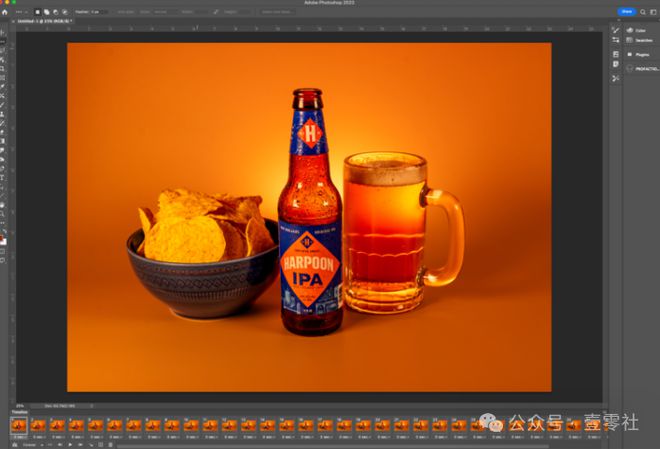Open the Color panel
Image resolution: width=660 pixels, height=449 pixels.
(x=636, y=30)
